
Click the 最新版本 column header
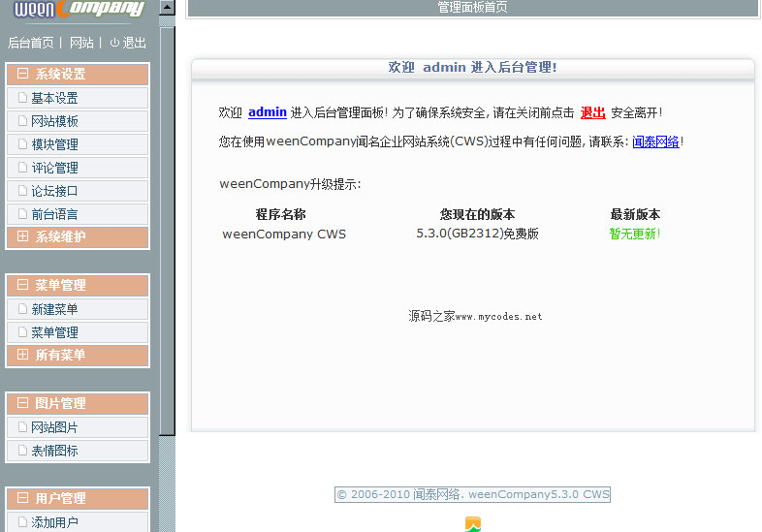(635, 214)
